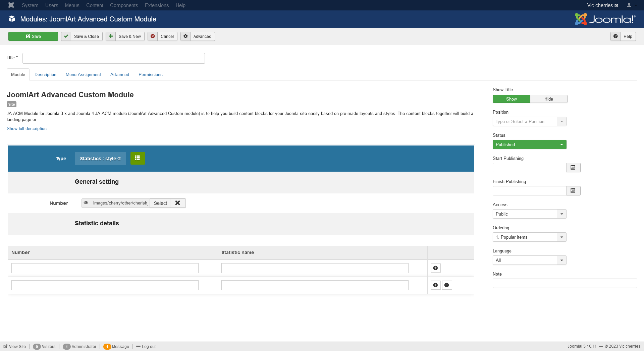Click the Save & Close button
The width and height of the screenshot is (644, 351).
click(82, 36)
